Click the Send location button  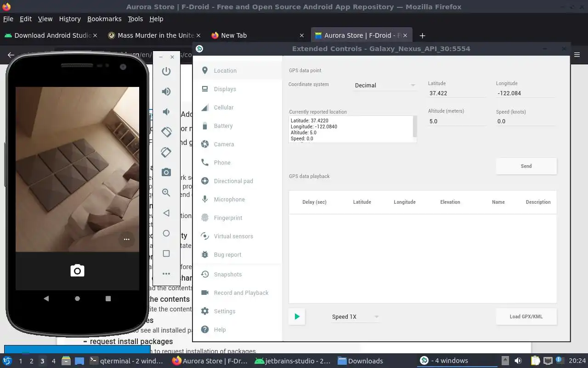pyautogui.click(x=526, y=166)
